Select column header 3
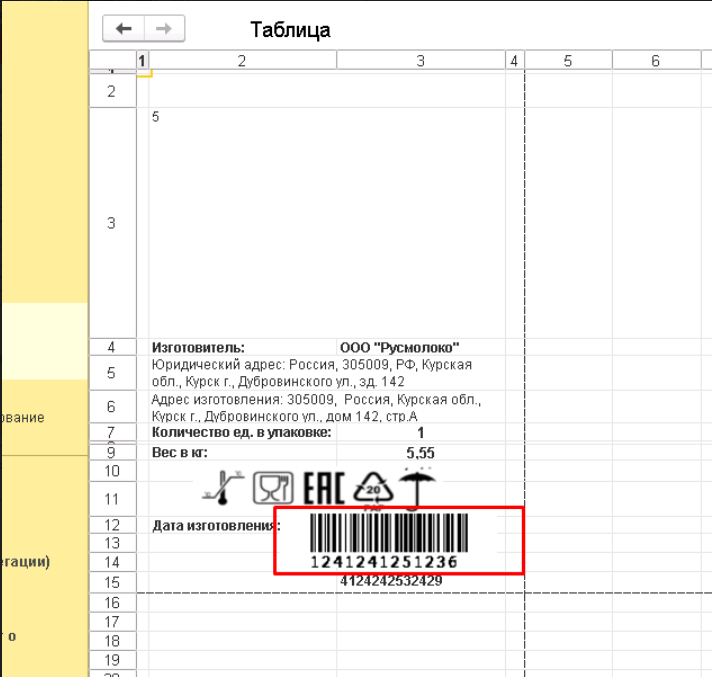Screen dimensions: 712x677 pos(420,60)
